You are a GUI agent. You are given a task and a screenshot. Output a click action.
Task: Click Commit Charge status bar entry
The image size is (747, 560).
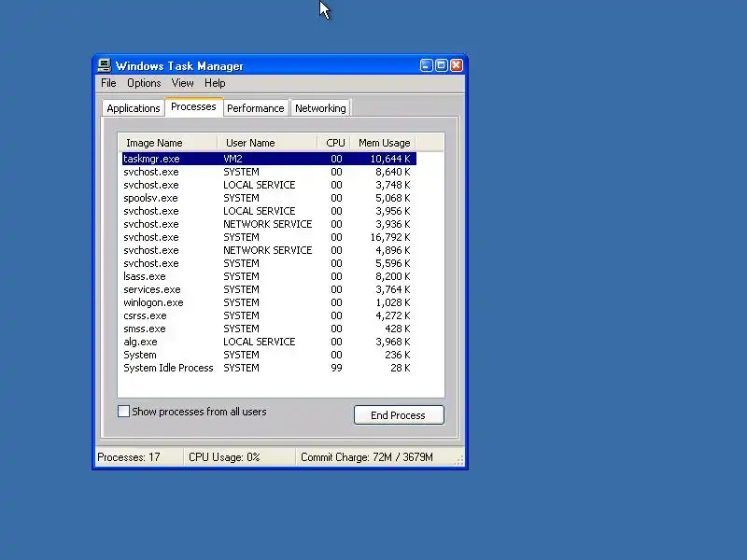click(367, 457)
